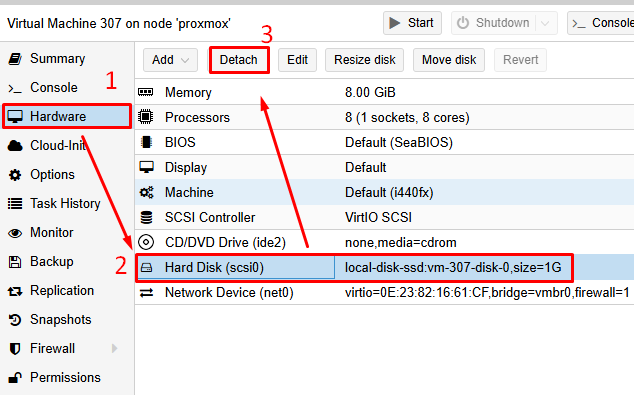Click the Permissions unlock icon
This screenshot has width=634, height=395.
(x=15, y=378)
